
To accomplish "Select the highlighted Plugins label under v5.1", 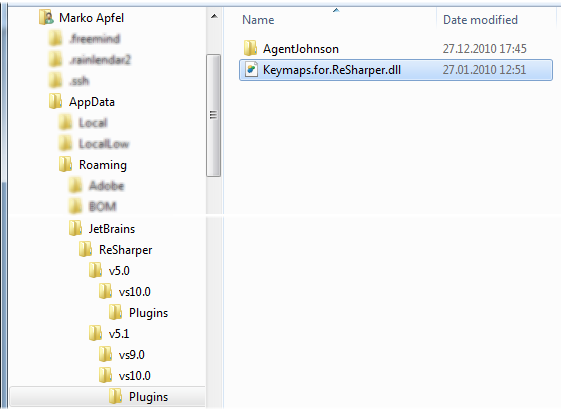I will 148,397.
